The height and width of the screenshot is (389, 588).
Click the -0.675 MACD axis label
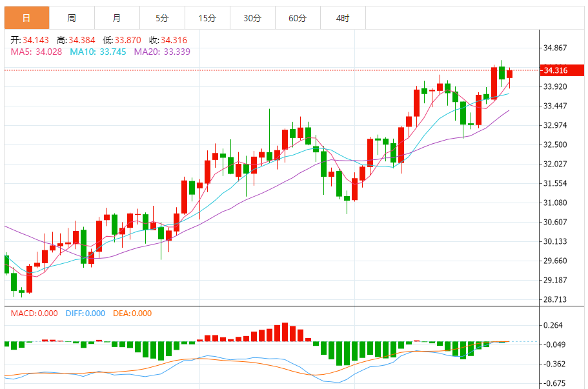[553, 383]
